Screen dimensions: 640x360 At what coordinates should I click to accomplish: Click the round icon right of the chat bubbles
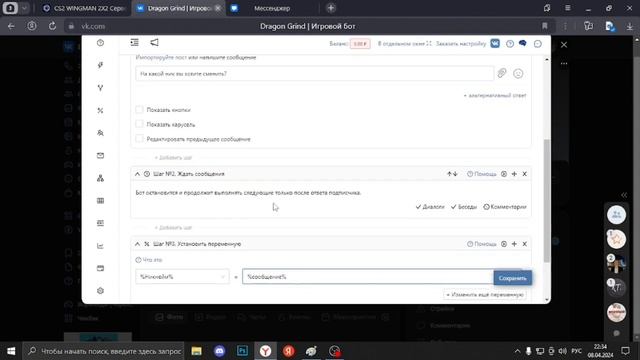538,44
